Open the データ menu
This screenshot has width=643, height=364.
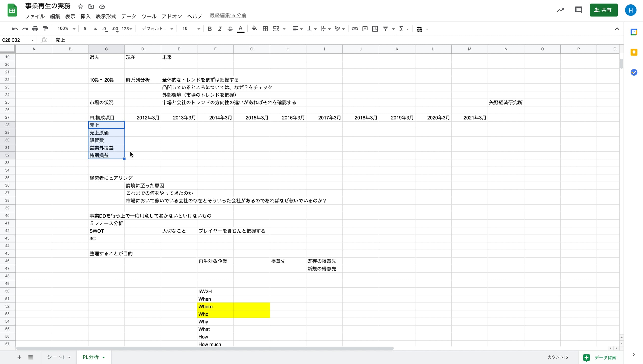click(x=128, y=16)
